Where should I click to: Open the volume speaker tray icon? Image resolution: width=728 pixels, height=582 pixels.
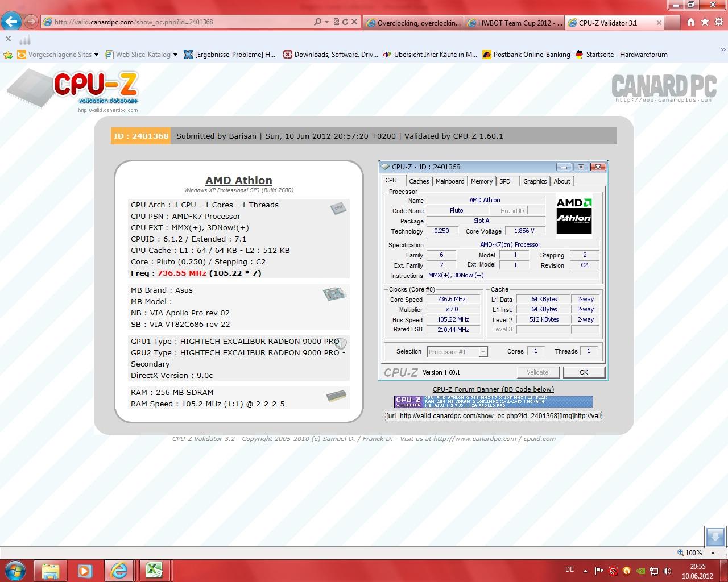click(x=668, y=571)
